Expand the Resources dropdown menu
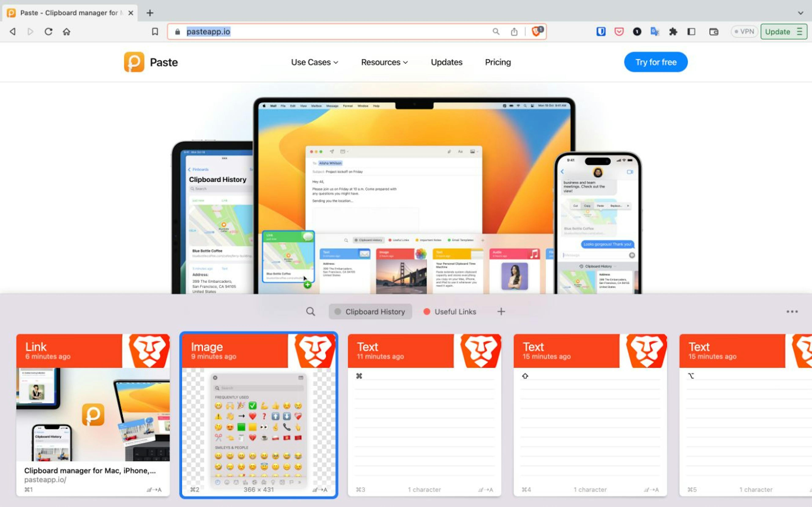Screen dimensions: 812x507 coord(384,62)
